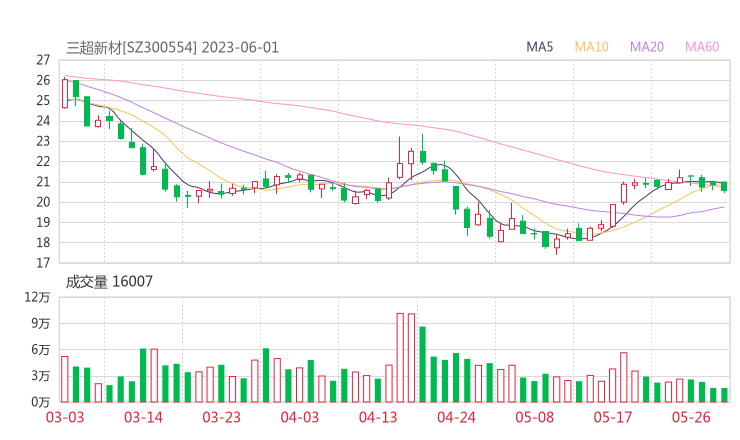Click the price axis value 25
This screenshot has width=740, height=440.
[x=43, y=101]
